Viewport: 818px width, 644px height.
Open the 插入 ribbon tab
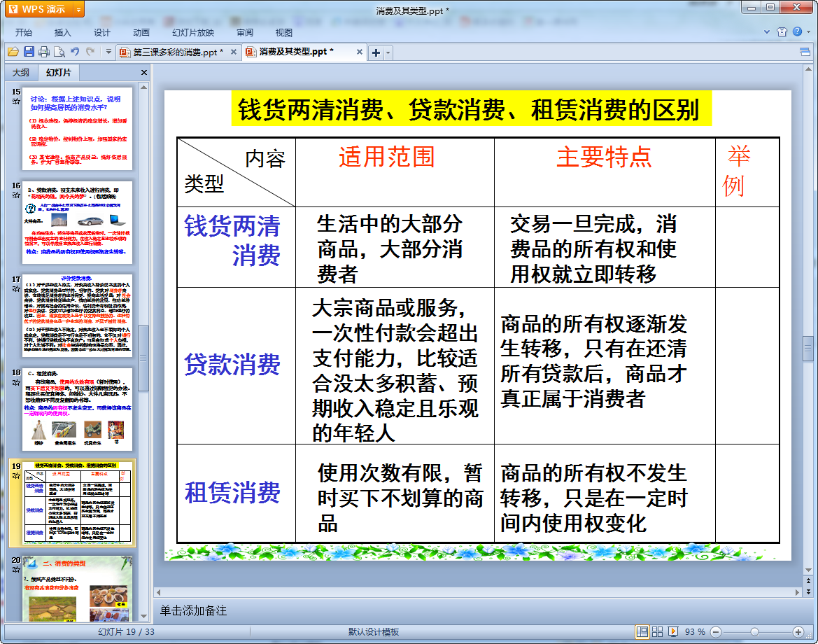pos(62,32)
